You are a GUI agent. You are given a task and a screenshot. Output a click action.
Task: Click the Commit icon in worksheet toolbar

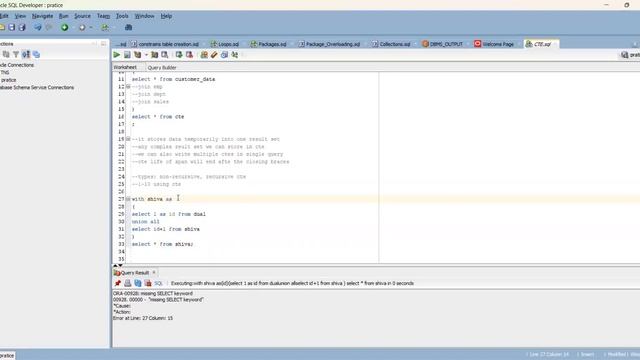[179, 55]
